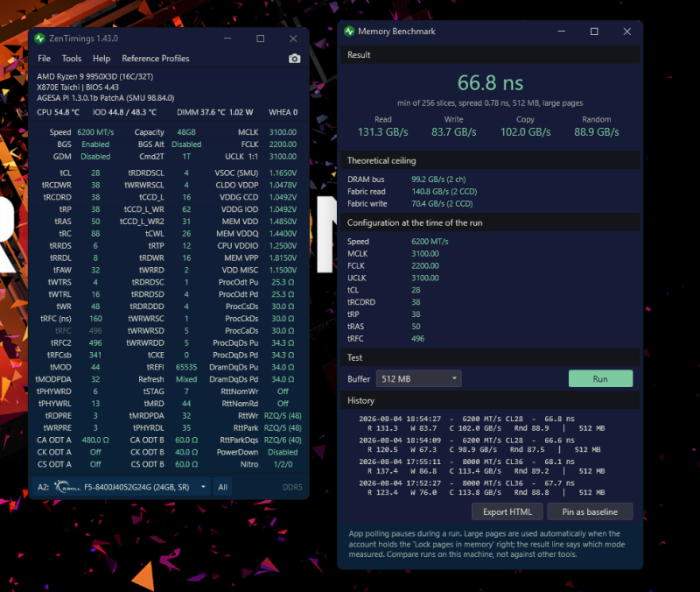Click the RttParkDqs RZQ/6 (40) value
This screenshot has height=592, width=700.
[283, 440]
